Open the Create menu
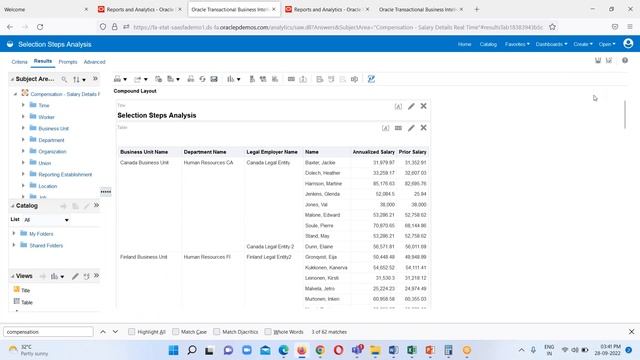 click(583, 44)
